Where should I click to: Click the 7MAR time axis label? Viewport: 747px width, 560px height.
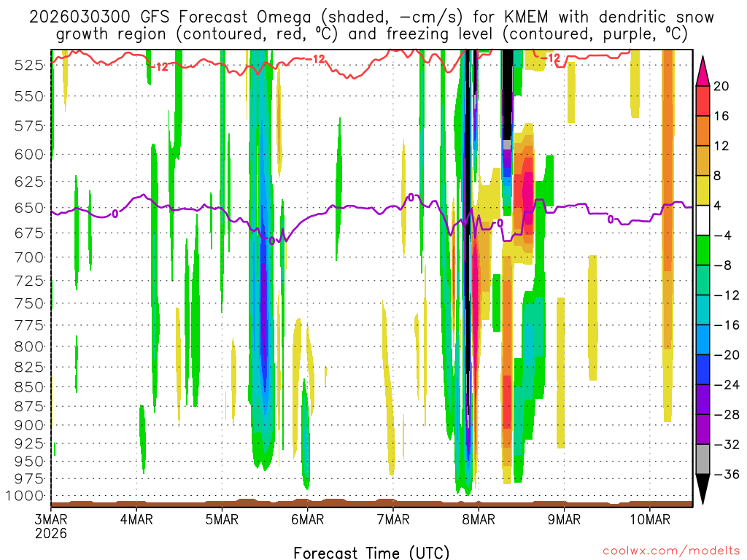click(393, 519)
